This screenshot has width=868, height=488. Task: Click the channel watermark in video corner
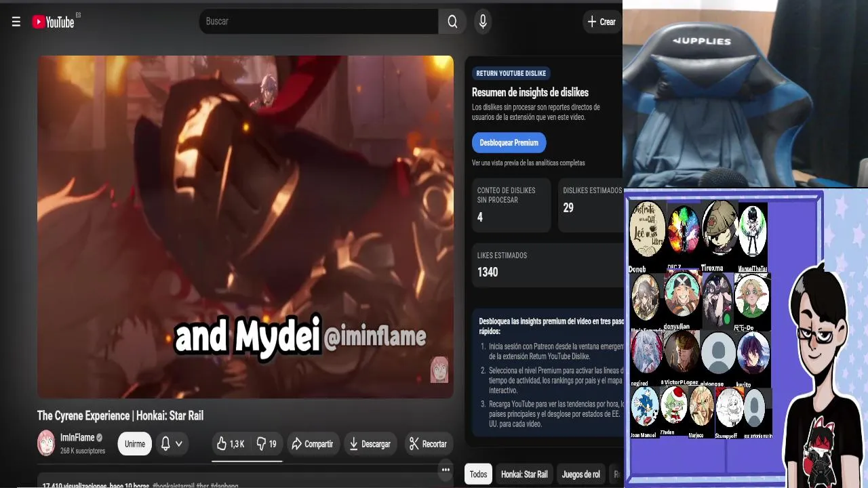pyautogui.click(x=439, y=370)
